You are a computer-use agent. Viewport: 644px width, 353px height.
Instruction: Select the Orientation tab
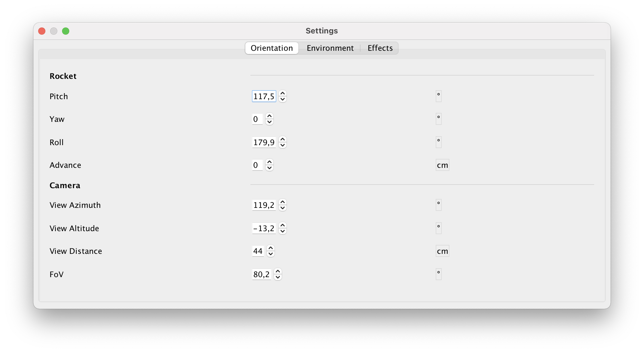click(271, 48)
